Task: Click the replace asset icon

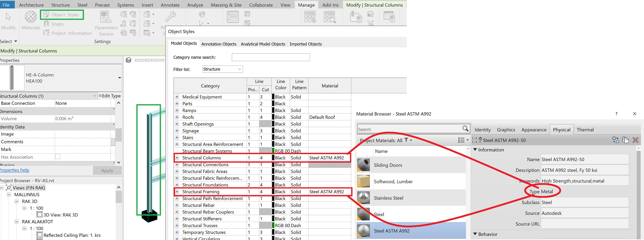Action: click(x=616, y=140)
